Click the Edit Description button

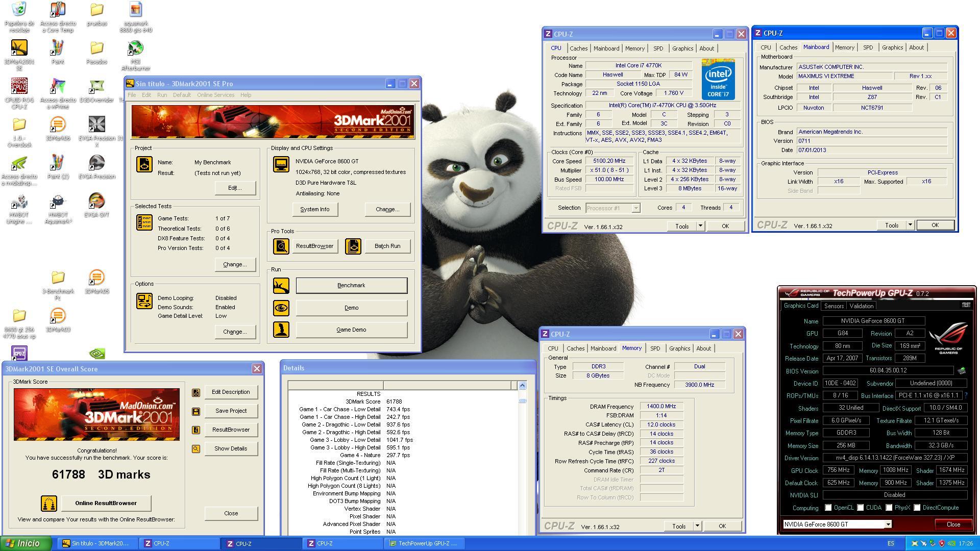[231, 392]
